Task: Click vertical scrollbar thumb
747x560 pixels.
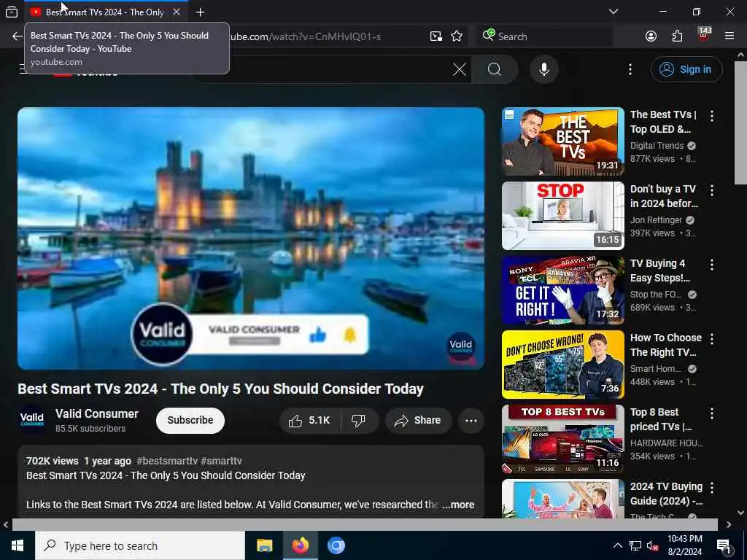Action: pos(740,122)
